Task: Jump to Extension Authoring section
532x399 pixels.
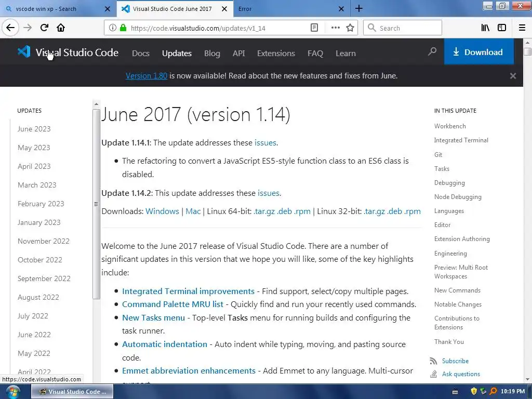Action: (462, 239)
